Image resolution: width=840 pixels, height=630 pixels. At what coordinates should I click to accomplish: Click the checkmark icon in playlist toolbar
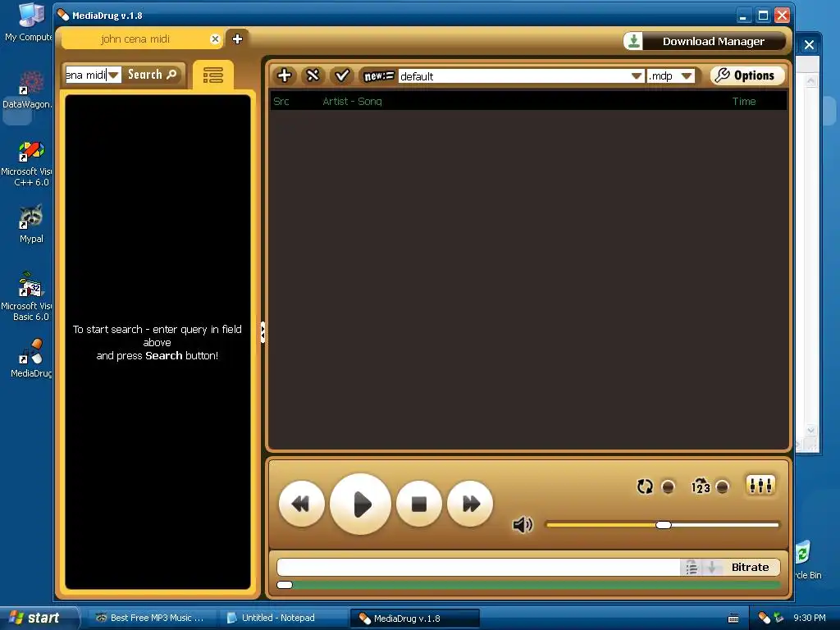[342, 75]
